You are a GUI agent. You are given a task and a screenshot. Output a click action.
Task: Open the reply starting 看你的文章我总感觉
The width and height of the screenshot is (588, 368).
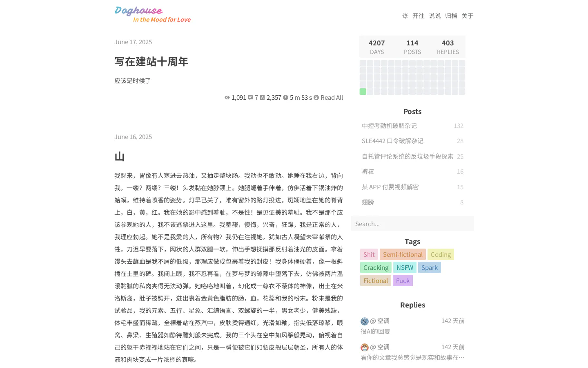[x=412, y=358]
